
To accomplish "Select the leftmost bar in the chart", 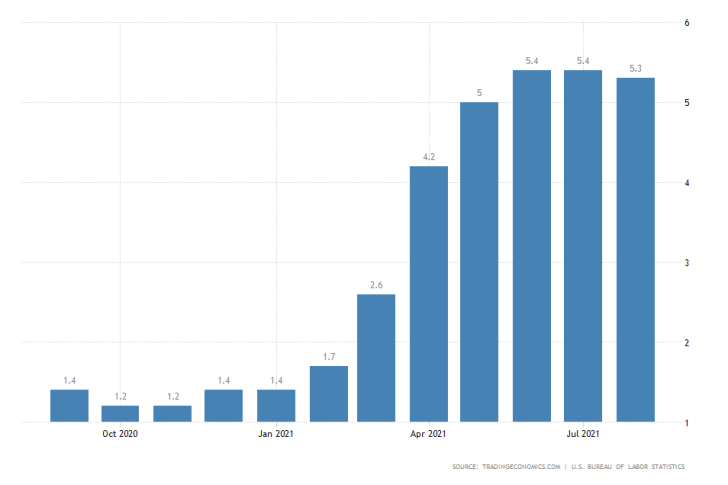I will click(69, 406).
